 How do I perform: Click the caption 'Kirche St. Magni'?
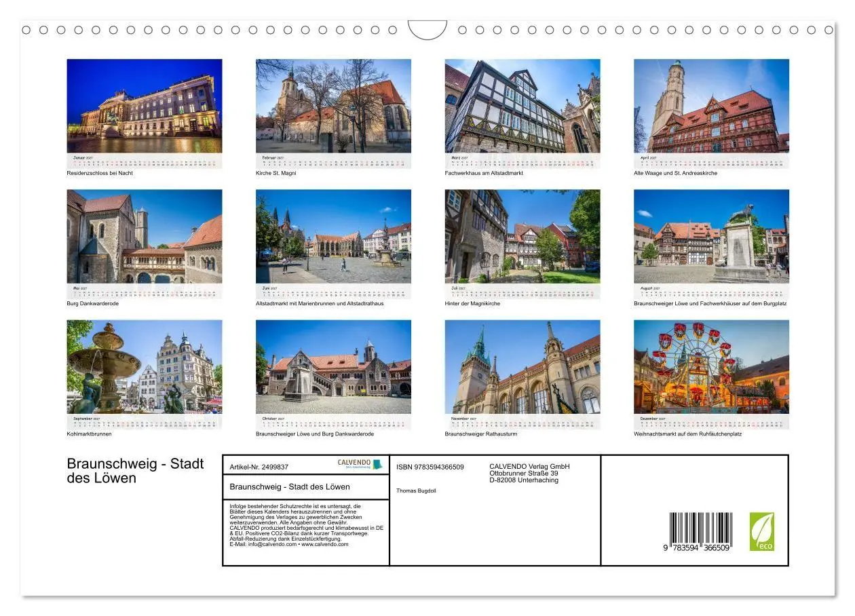(x=276, y=173)
